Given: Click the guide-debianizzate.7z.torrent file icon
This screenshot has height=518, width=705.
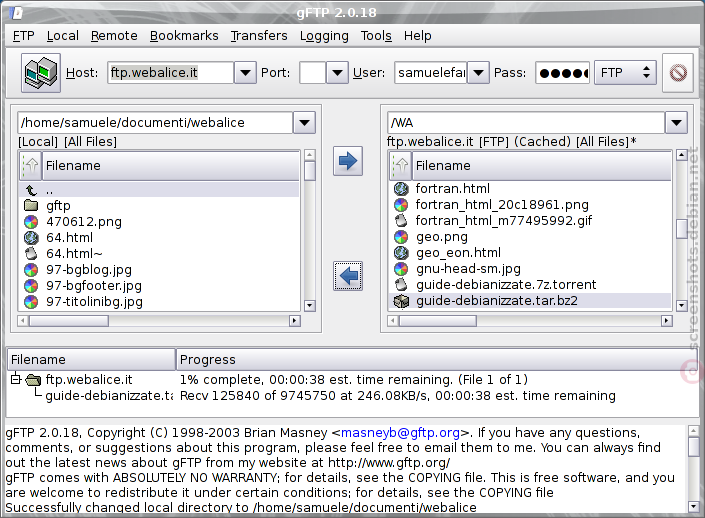Looking at the screenshot, I should pyautogui.click(x=401, y=285).
